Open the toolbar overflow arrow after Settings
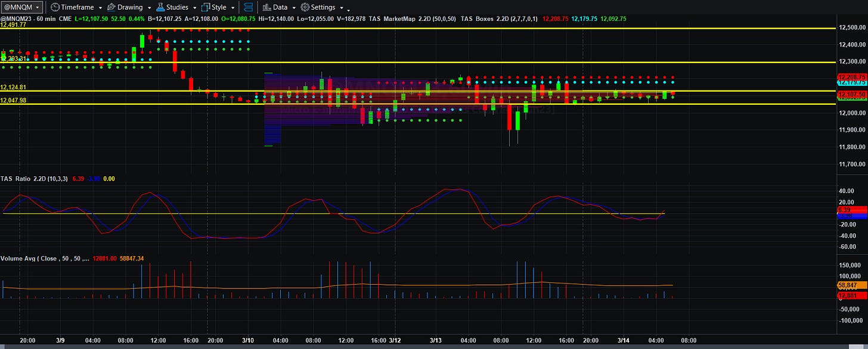The height and width of the screenshot is (349, 868). [348, 9]
